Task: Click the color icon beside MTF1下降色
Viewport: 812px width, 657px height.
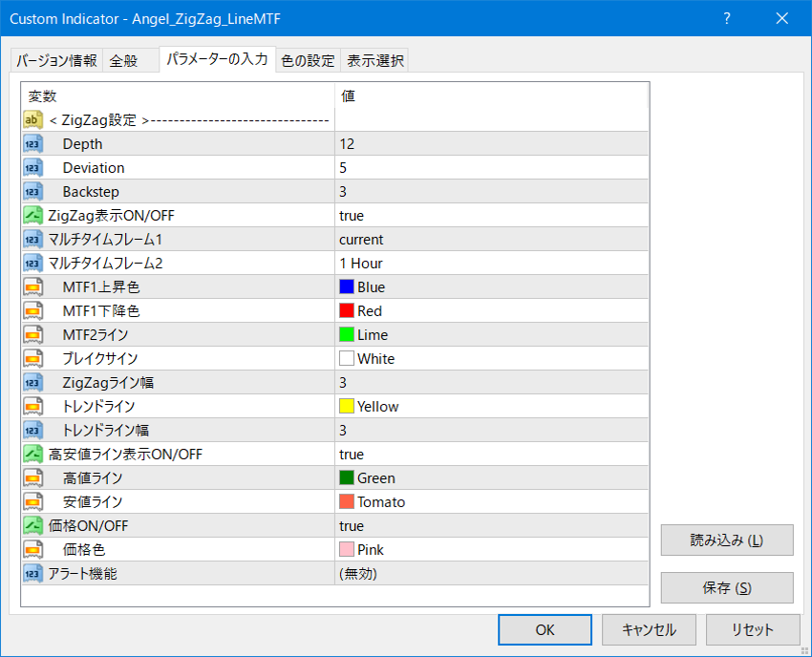Action: [32, 310]
